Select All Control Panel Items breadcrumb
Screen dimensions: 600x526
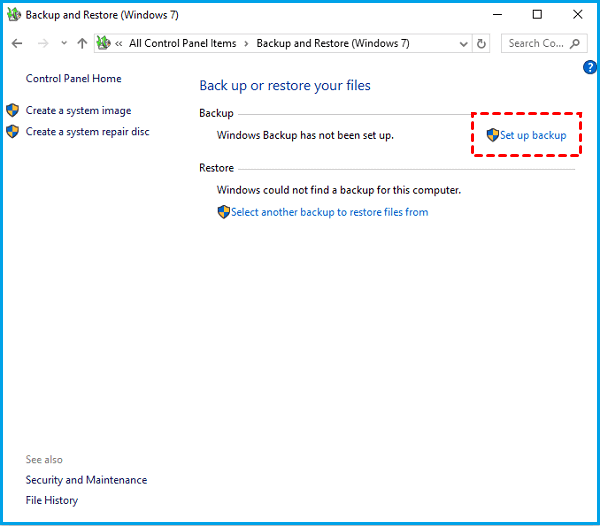coord(183,43)
